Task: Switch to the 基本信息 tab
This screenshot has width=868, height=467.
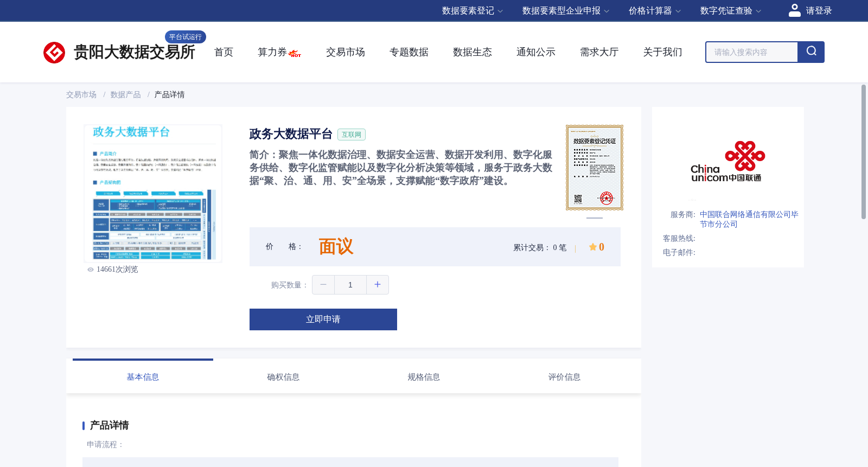Action: click(143, 377)
